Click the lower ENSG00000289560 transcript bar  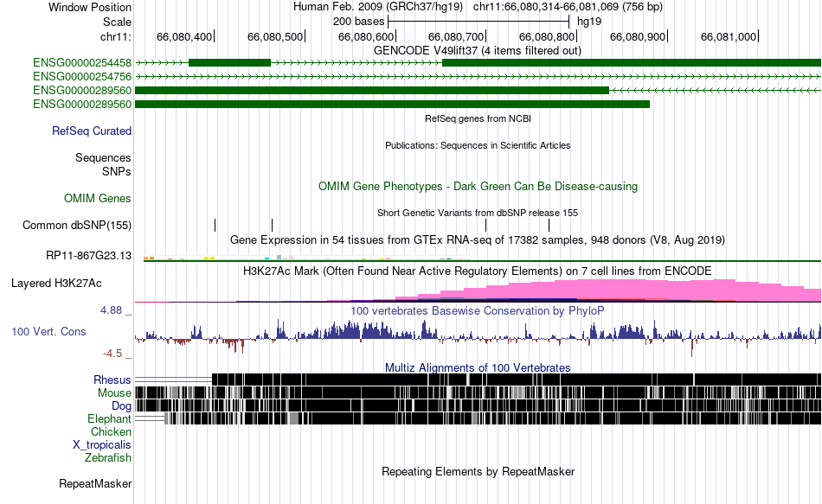point(392,105)
